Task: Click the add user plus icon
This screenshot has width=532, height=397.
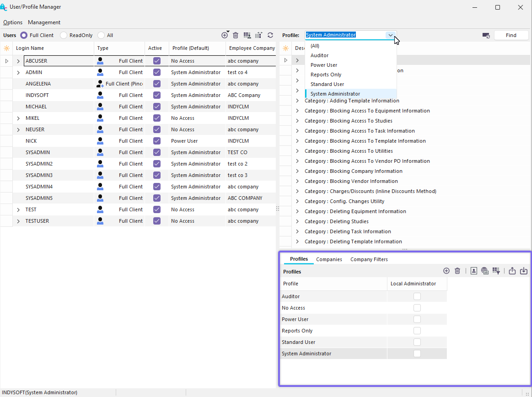Action: 224,35
